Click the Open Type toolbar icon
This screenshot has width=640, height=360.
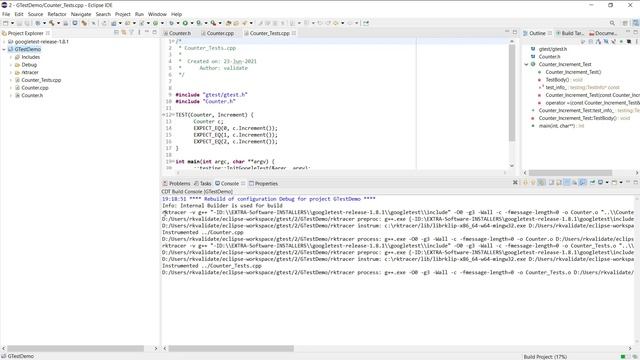pos(229,23)
